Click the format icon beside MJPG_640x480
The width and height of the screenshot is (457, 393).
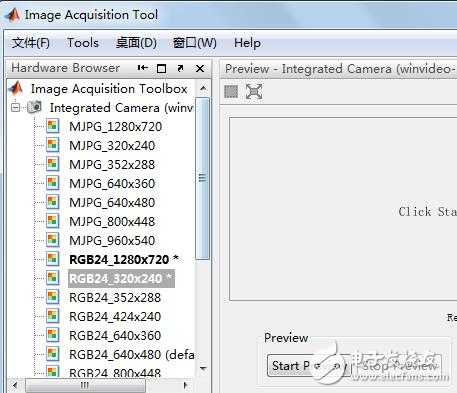point(53,202)
